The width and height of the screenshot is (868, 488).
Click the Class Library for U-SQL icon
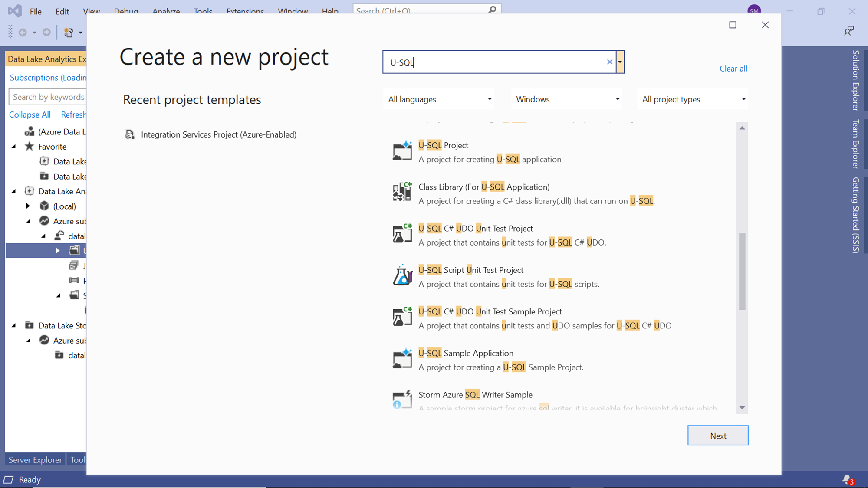click(x=402, y=193)
